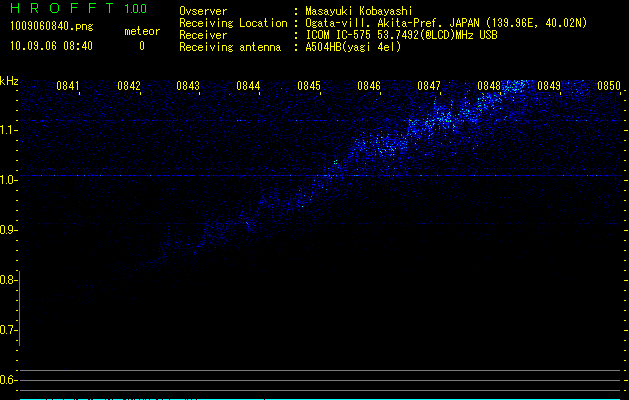Click the 0.7 kHz axis label

coord(8,330)
